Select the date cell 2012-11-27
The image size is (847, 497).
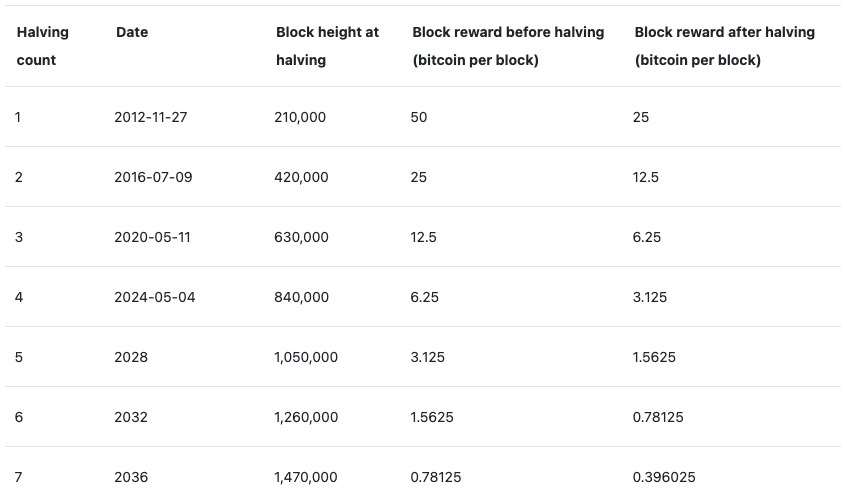click(151, 117)
